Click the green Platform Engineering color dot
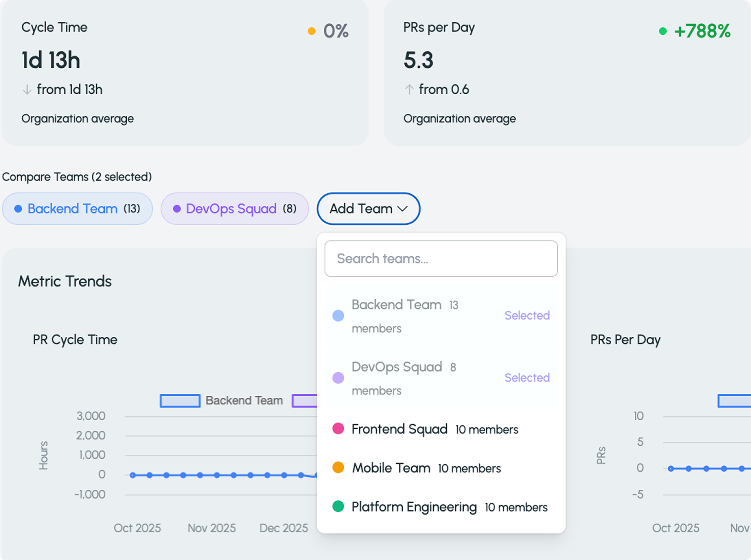 click(338, 507)
